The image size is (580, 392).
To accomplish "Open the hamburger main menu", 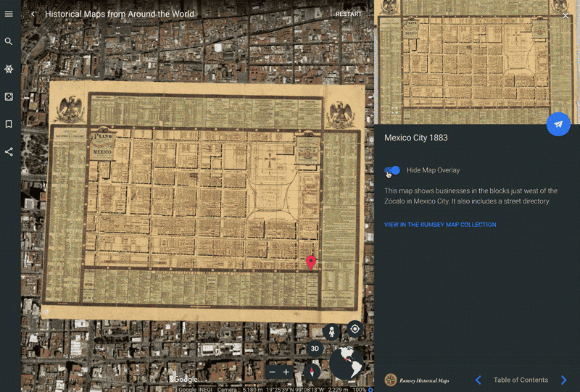I will coord(9,14).
